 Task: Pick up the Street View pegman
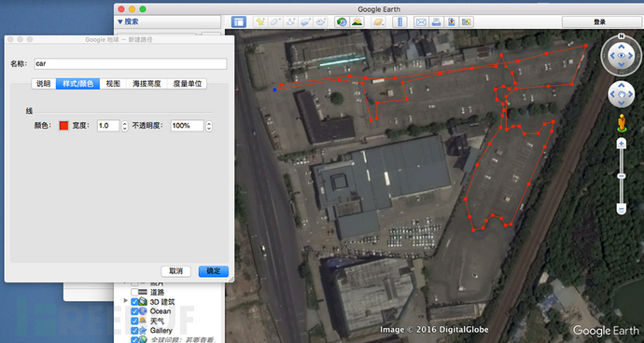tap(621, 123)
